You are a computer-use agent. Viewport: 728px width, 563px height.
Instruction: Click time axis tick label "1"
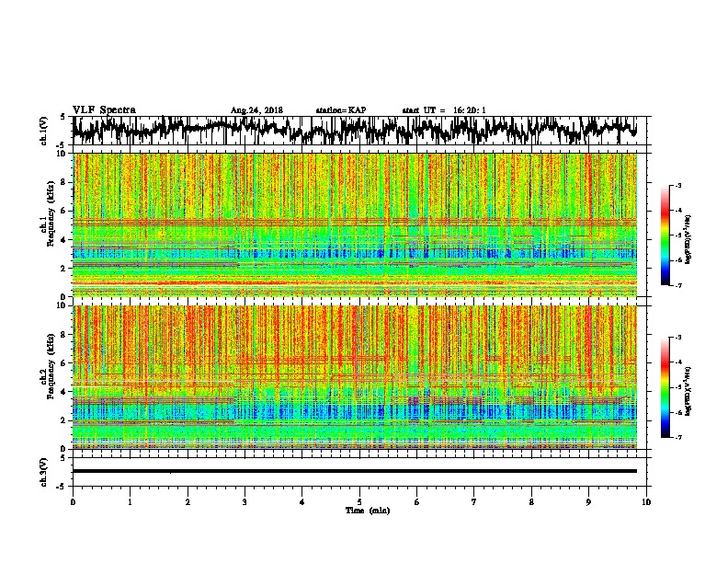point(130,502)
